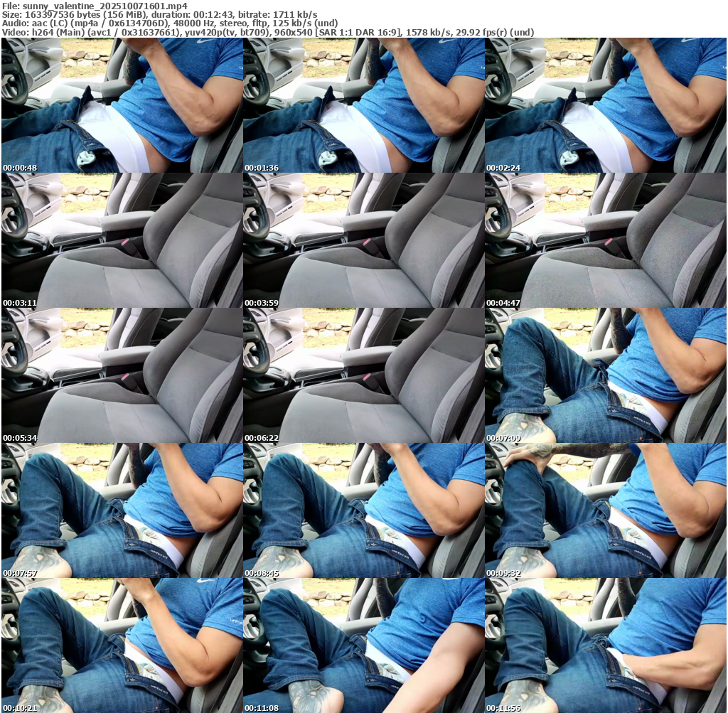Open the frame stamped 00:00:48

122,105
